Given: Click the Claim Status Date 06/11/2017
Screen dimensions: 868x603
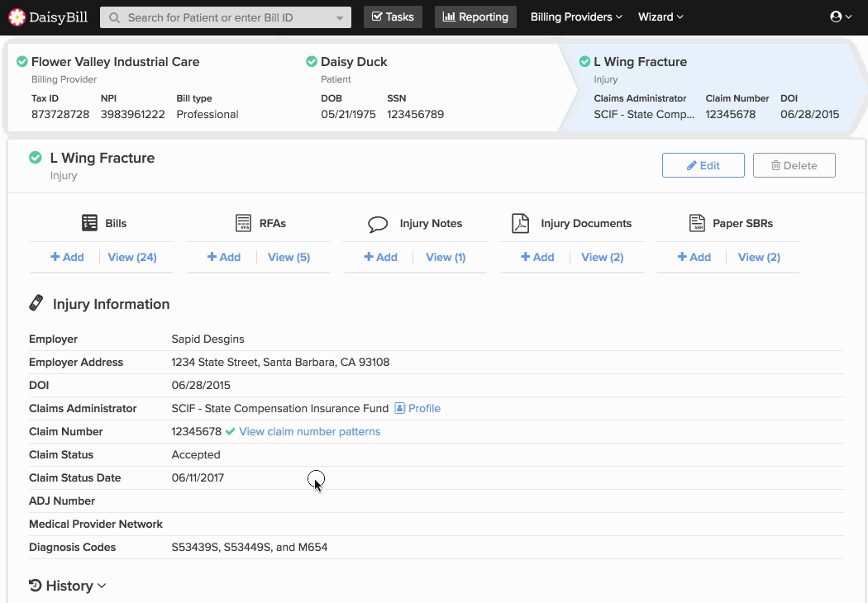Looking at the screenshot, I should [x=198, y=478].
